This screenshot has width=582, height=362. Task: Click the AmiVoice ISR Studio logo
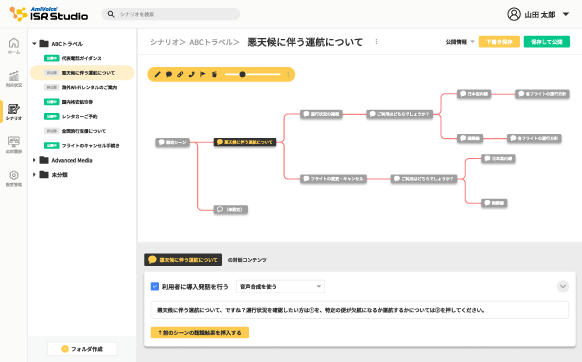49,14
